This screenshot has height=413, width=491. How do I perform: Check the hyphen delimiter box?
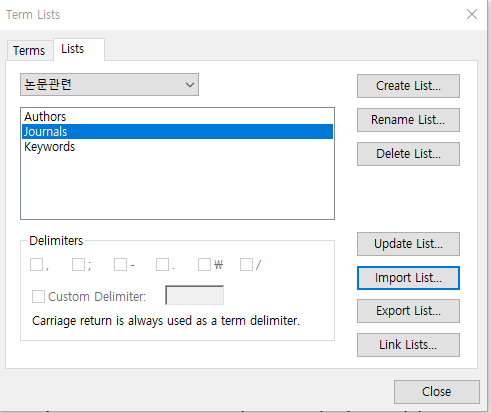click(x=121, y=265)
